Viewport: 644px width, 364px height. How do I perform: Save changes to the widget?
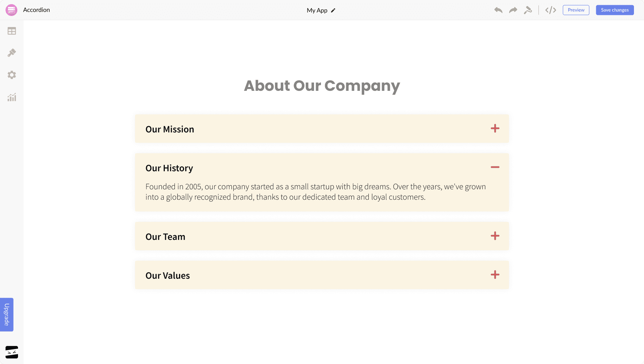[x=615, y=10]
